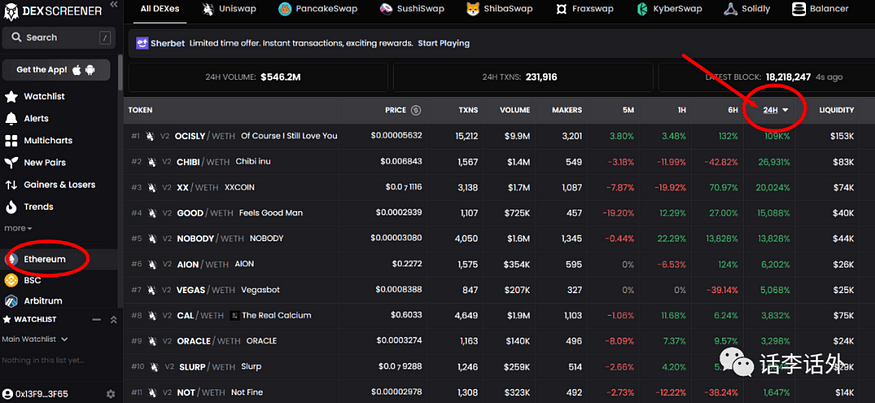Open Watchlist star icon in sidebar
Image resolution: width=875 pixels, height=403 pixels.
pyautogui.click(x=11, y=97)
